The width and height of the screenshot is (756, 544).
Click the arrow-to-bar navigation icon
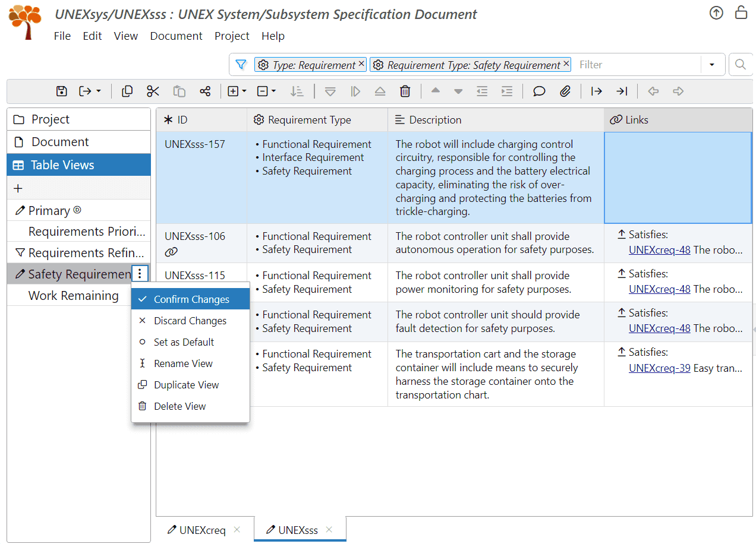(622, 91)
